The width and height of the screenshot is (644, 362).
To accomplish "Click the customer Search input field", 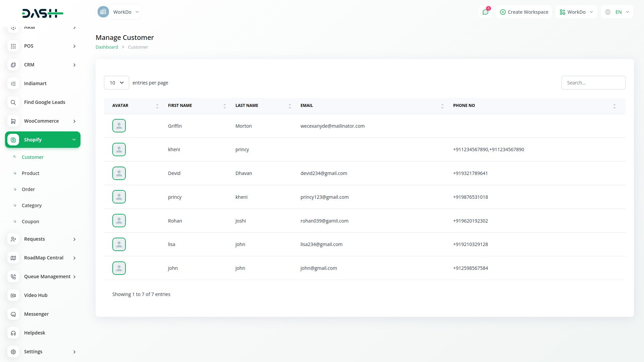I will point(593,83).
